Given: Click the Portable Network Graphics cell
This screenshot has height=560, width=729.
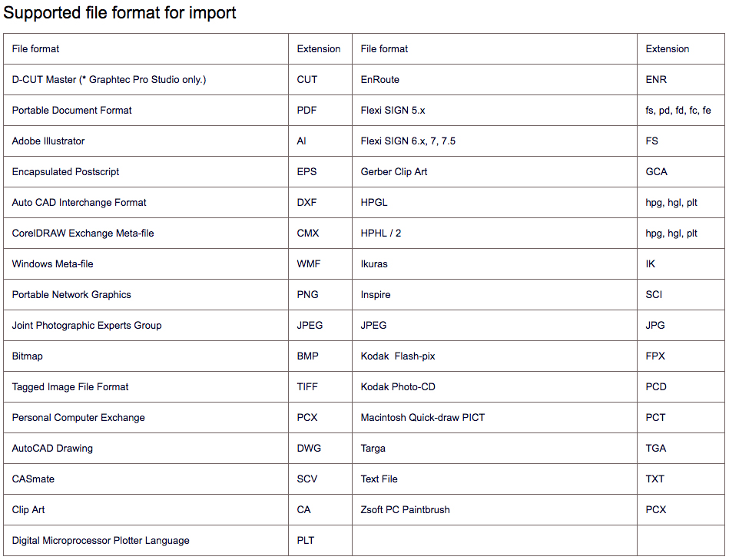Looking at the screenshot, I should coord(71,295).
